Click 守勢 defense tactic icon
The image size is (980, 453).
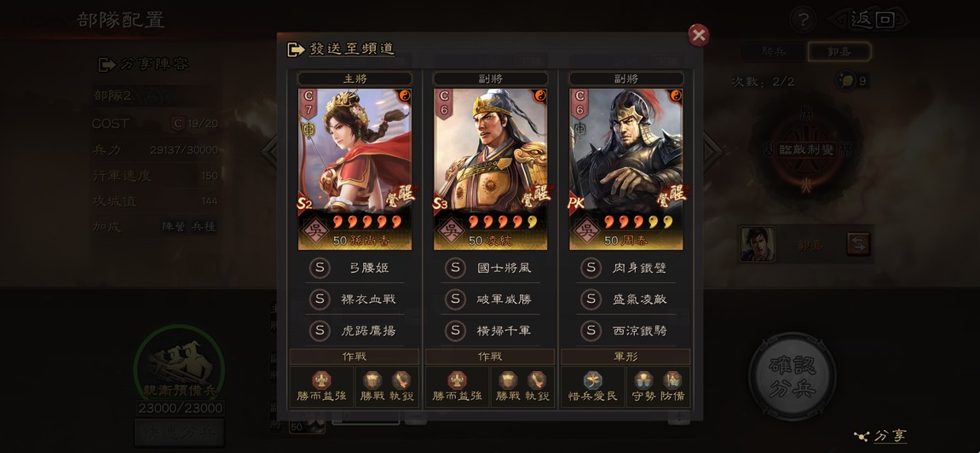click(643, 380)
